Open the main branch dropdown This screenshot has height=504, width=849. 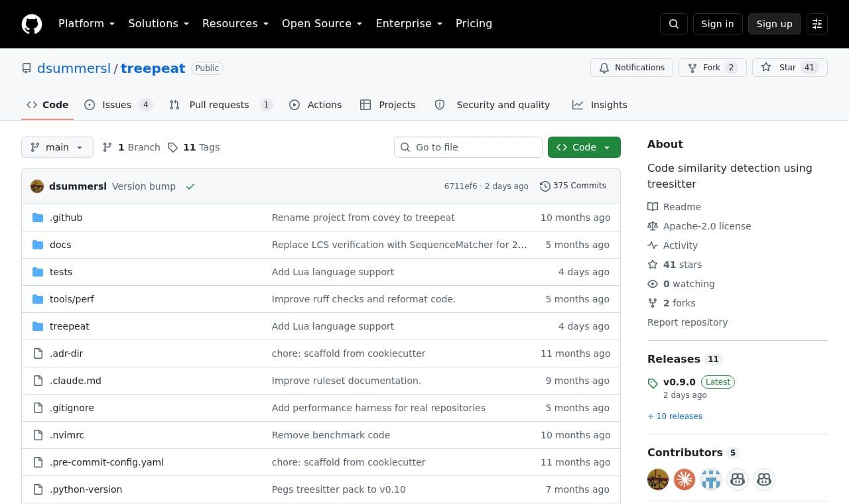tap(57, 147)
